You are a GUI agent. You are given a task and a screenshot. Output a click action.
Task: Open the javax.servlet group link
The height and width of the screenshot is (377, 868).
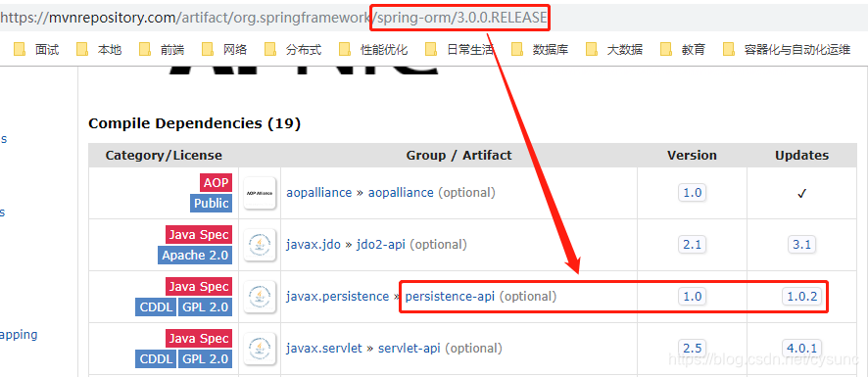[x=324, y=349]
